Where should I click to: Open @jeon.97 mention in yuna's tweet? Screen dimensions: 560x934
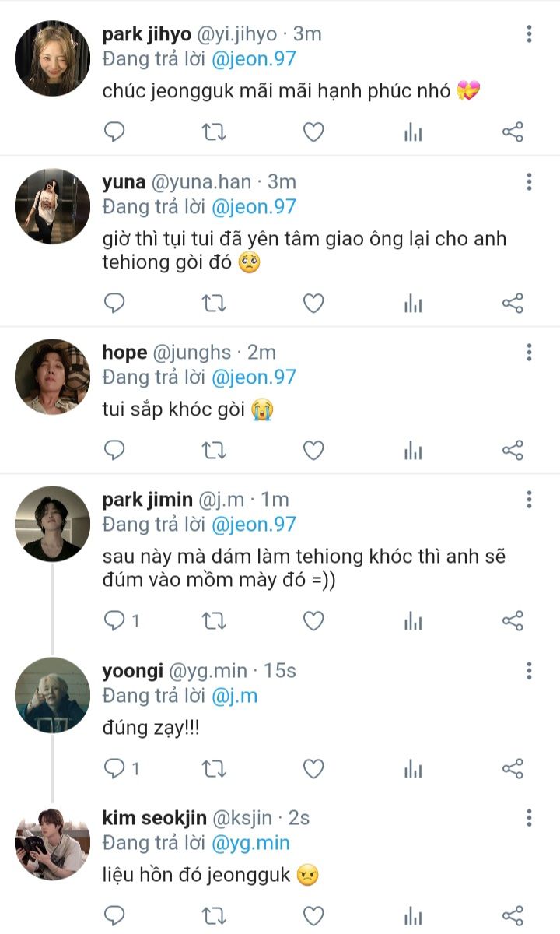(254, 207)
